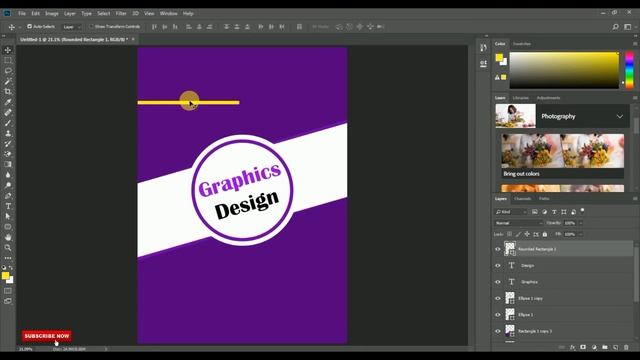Click the Opacity value field
640x360 pixels.
click(570, 223)
